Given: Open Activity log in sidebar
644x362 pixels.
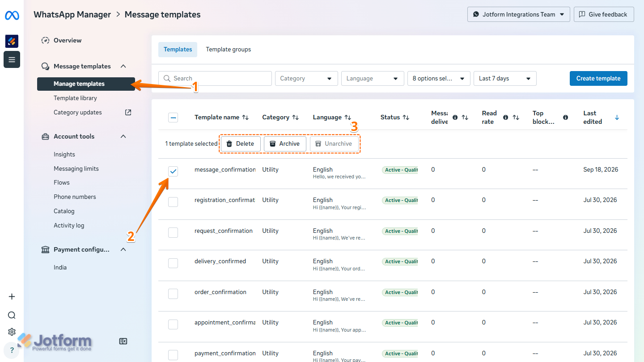Looking at the screenshot, I should (x=69, y=225).
